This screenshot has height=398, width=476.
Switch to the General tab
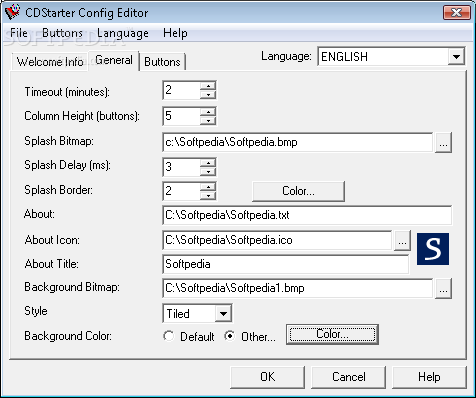[114, 60]
